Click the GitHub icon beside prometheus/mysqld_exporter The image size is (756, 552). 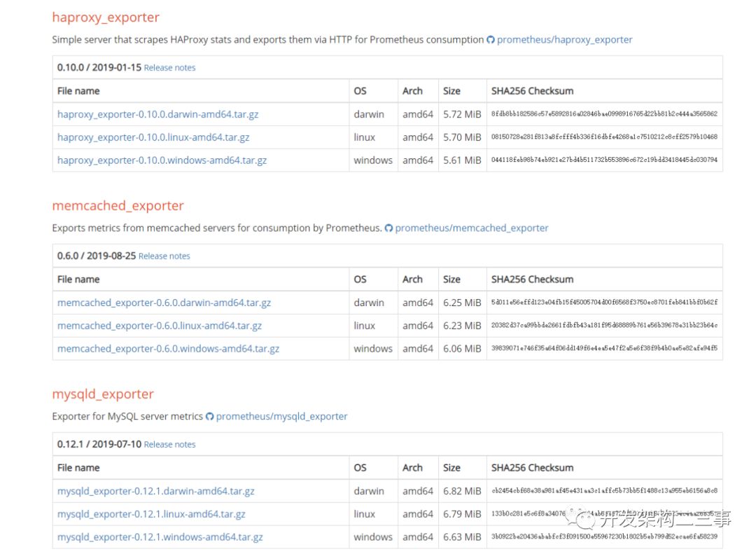coord(209,417)
